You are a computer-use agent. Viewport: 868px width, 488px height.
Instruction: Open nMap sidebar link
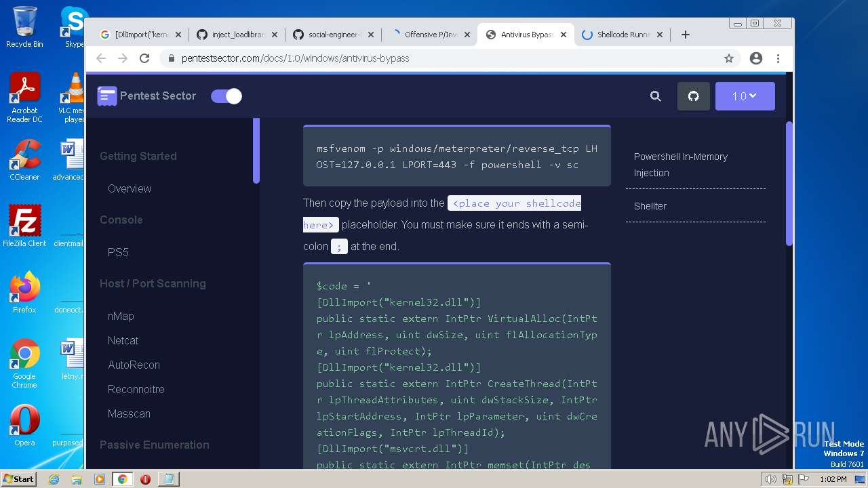point(121,316)
